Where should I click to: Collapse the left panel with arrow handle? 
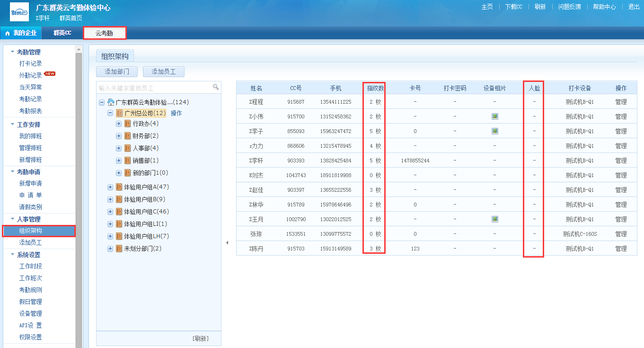(227, 242)
